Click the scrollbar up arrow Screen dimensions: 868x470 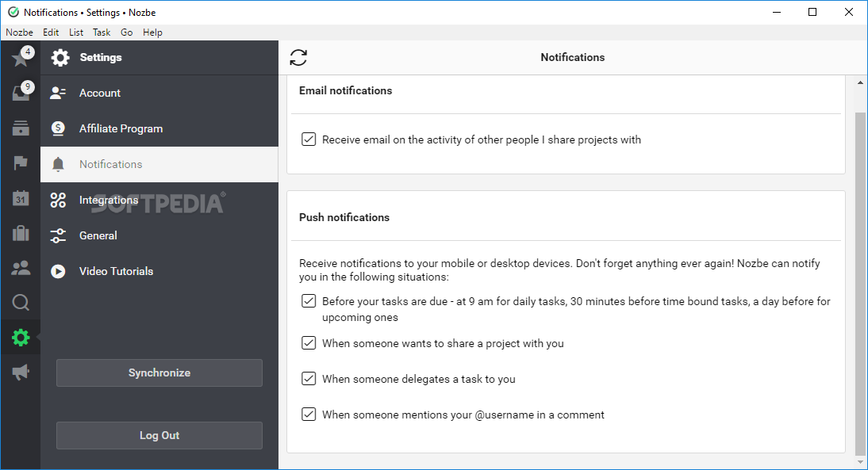(860, 83)
